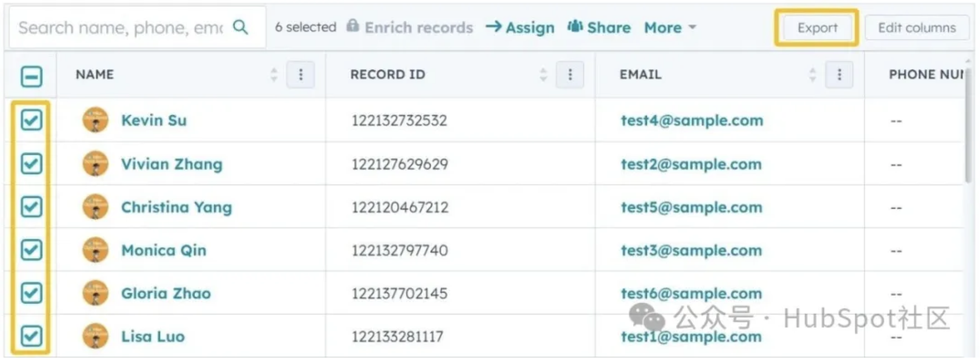
Task: Toggle the select-all header checkbox
Action: click(x=31, y=77)
